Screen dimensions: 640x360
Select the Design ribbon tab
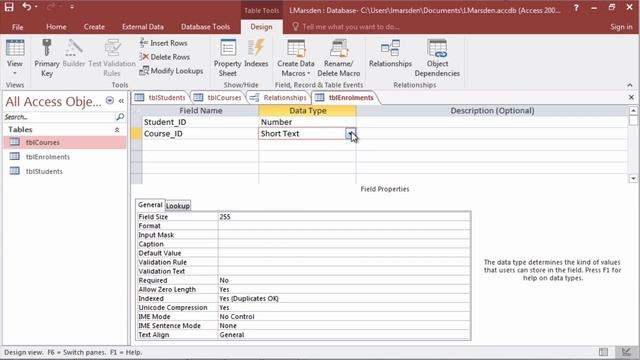pyautogui.click(x=261, y=27)
